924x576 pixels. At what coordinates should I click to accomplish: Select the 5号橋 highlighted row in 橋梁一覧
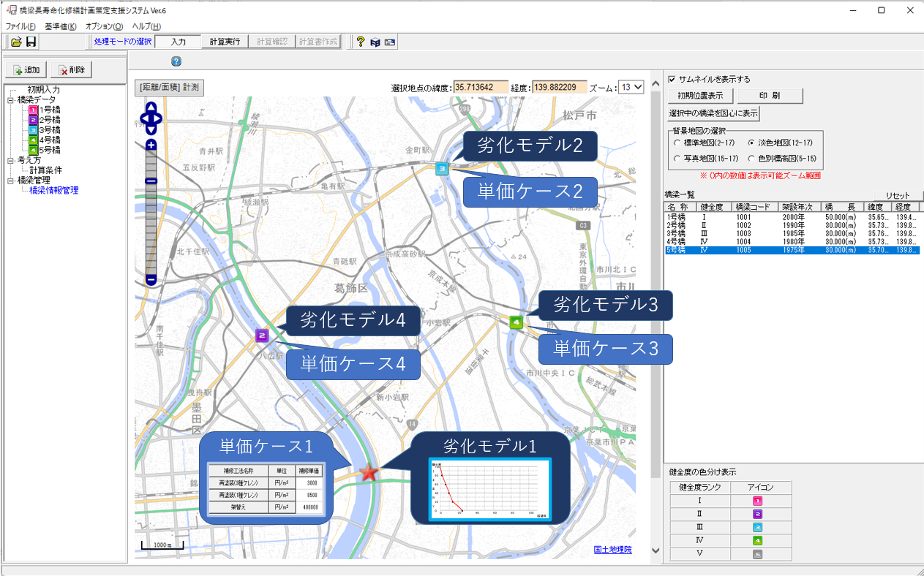[x=792, y=250]
